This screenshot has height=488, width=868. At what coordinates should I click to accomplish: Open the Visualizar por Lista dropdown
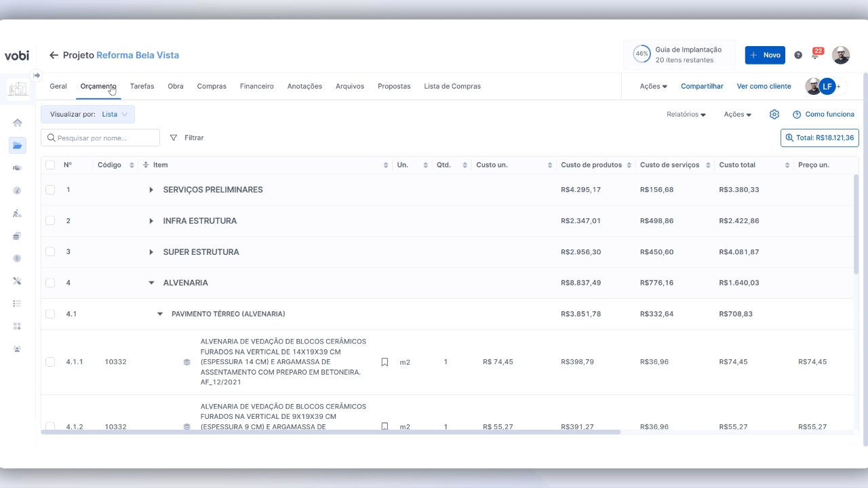(x=87, y=115)
